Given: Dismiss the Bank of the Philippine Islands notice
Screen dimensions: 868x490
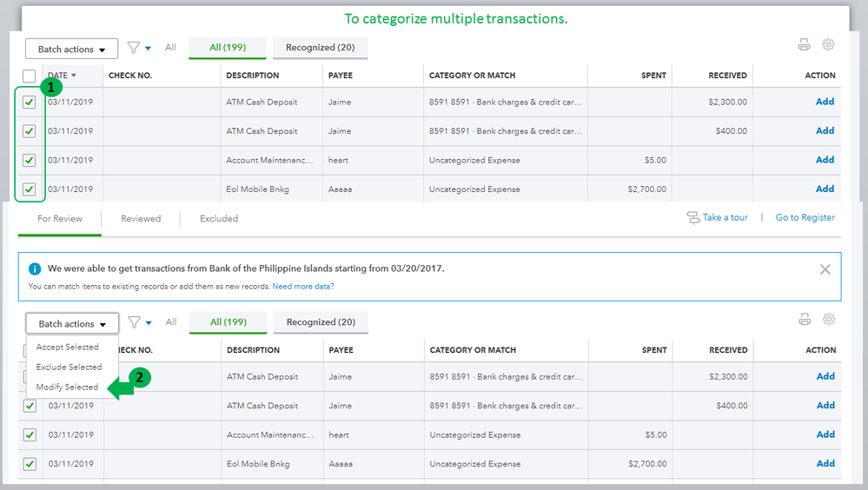Looking at the screenshot, I should point(825,269).
